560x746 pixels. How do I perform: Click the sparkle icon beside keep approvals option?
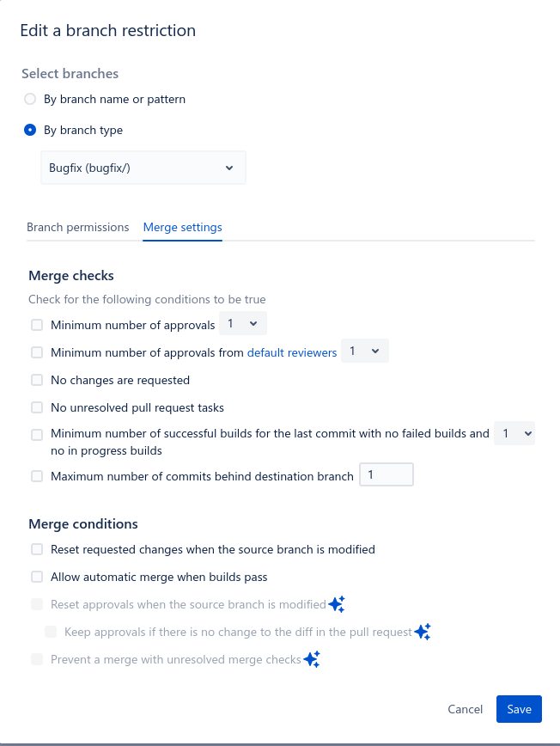(422, 632)
